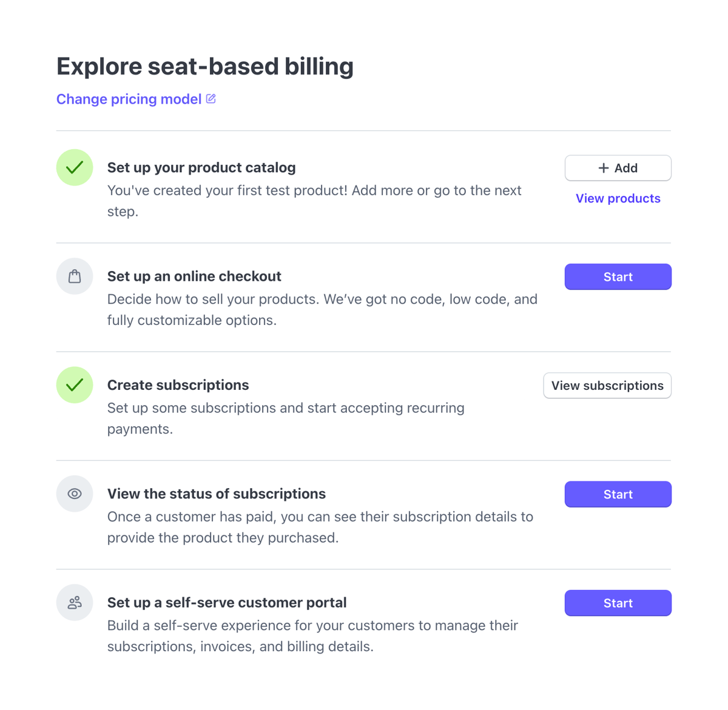The width and height of the screenshot is (728, 710).
Task: Click the checked circle marking subscriptions as done
Action: [75, 385]
